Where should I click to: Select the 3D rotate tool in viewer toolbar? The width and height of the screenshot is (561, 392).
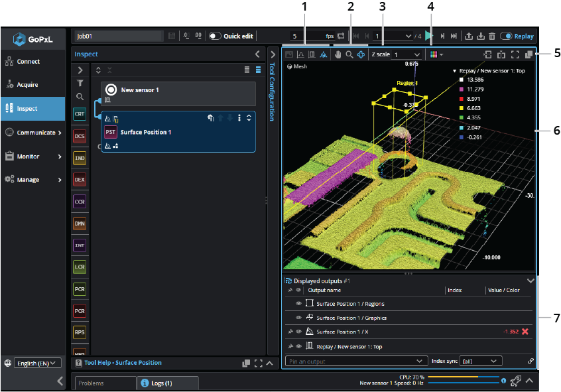pyautogui.click(x=361, y=54)
